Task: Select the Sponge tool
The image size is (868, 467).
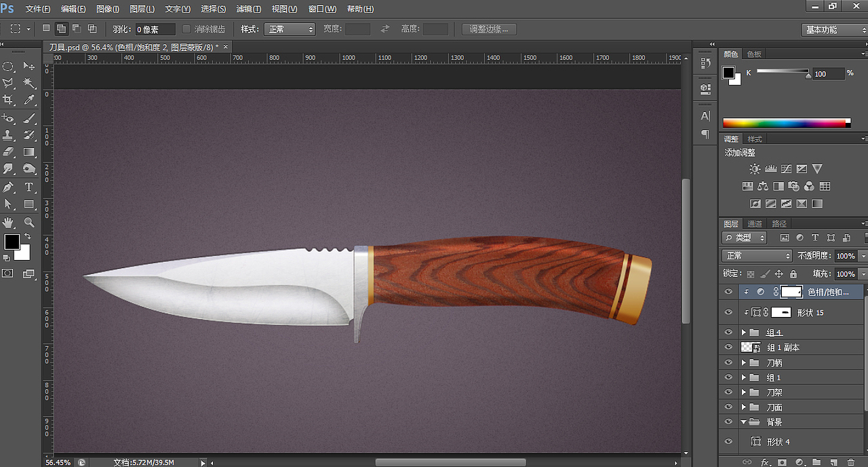Action: [x=29, y=168]
